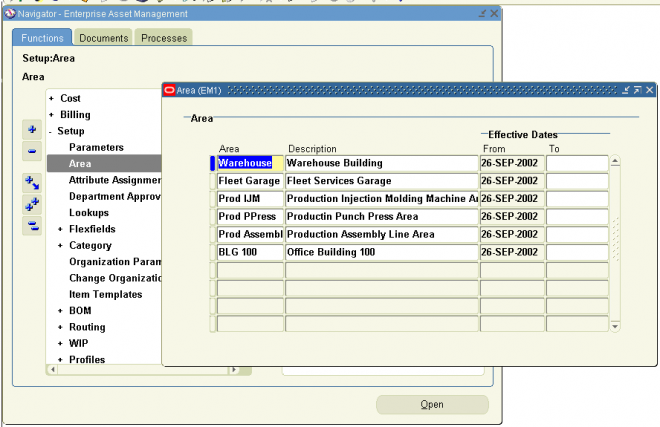Screen dimensions: 660x427
Task: Click the current record indicator for Warehouse row
Action: point(213,163)
